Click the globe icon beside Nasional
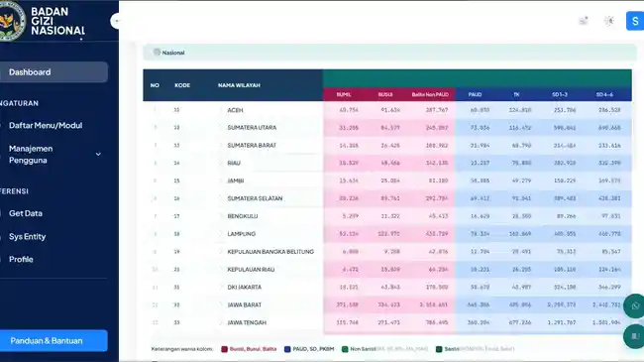Screen dimensions: 644x362 (157, 53)
